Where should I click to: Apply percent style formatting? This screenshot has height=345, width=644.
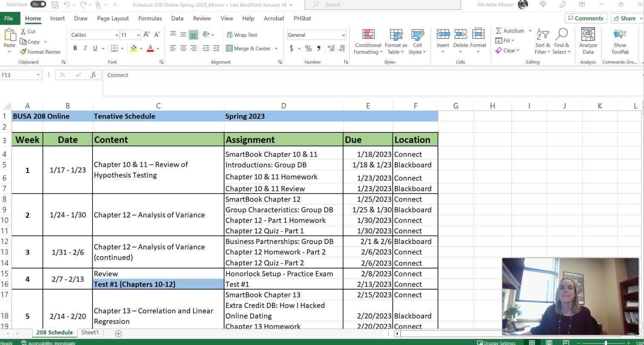coord(308,49)
